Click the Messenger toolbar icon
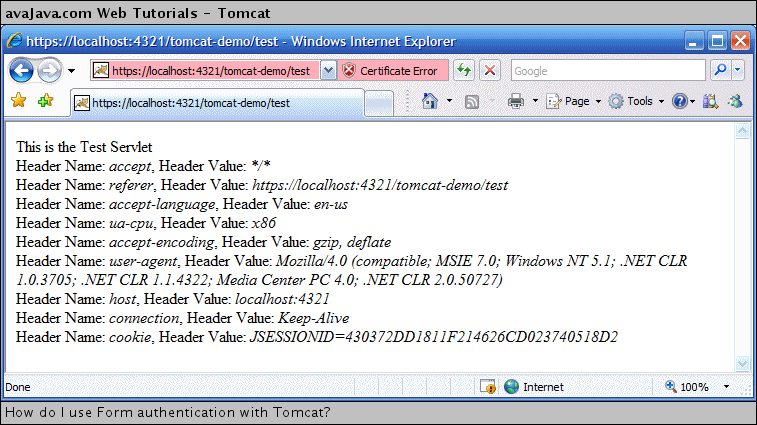Image resolution: width=757 pixels, height=425 pixels. pos(735,101)
